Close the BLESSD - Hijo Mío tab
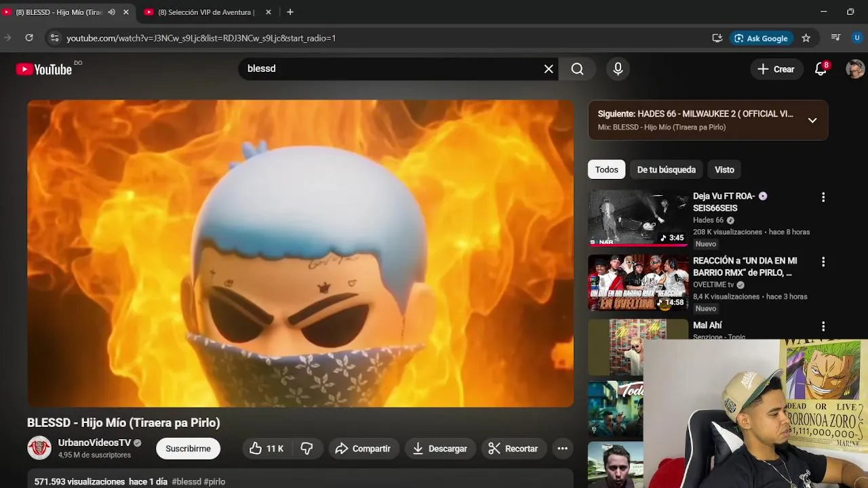 pos(125,12)
